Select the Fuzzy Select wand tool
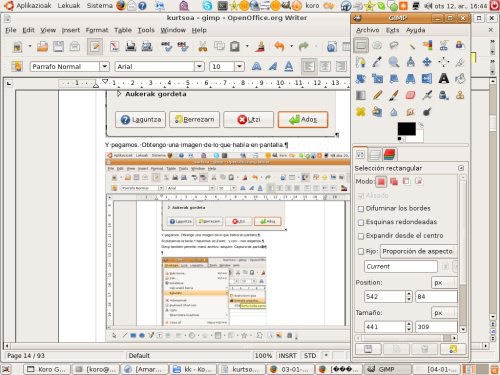This screenshot has height=375, width=500. (411, 45)
